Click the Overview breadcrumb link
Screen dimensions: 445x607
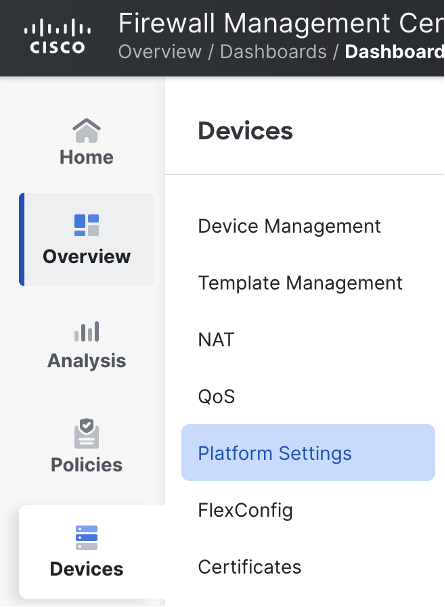pos(160,51)
